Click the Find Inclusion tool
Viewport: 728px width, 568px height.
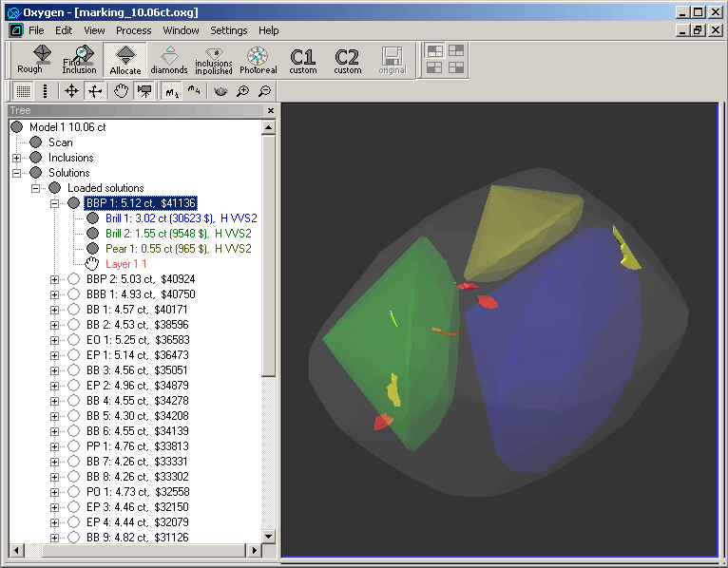pos(80,59)
